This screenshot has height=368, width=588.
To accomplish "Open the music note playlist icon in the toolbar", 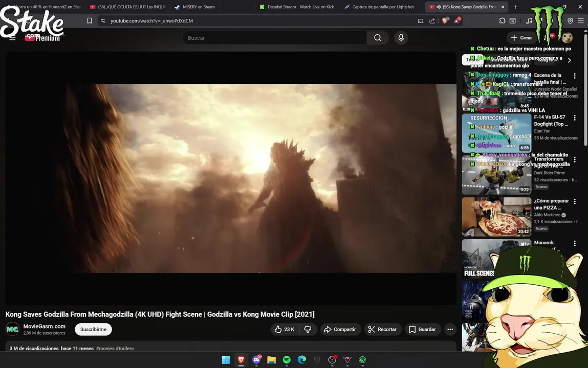I will pyautogui.click(x=529, y=21).
